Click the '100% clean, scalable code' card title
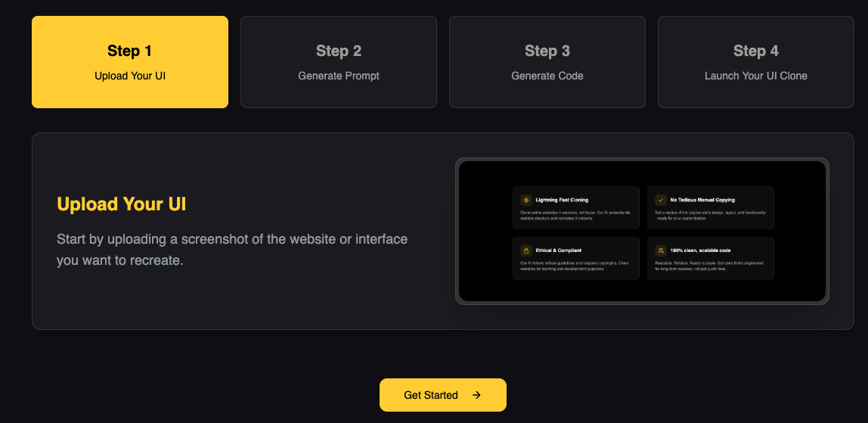The image size is (868, 423). pos(700,250)
